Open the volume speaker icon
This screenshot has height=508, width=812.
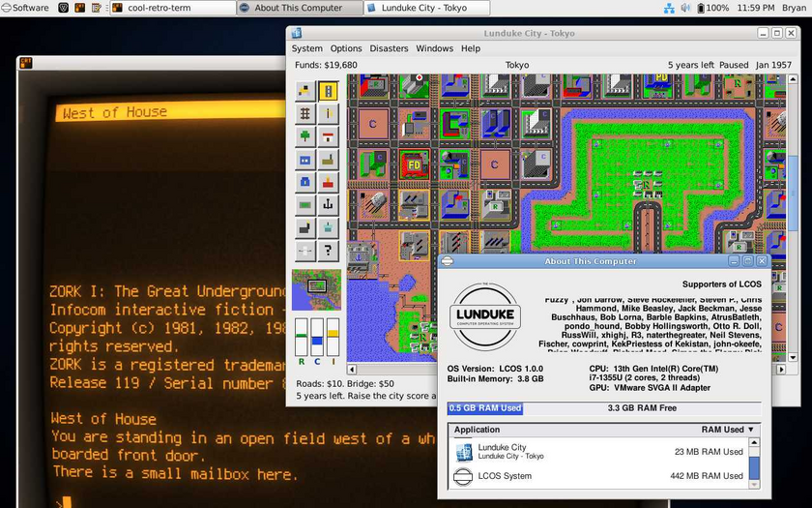(x=685, y=8)
